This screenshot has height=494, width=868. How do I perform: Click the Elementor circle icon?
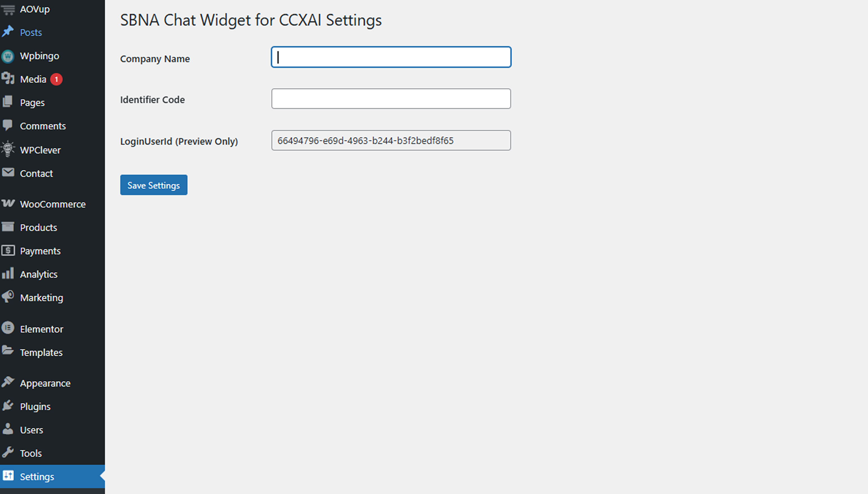point(8,328)
